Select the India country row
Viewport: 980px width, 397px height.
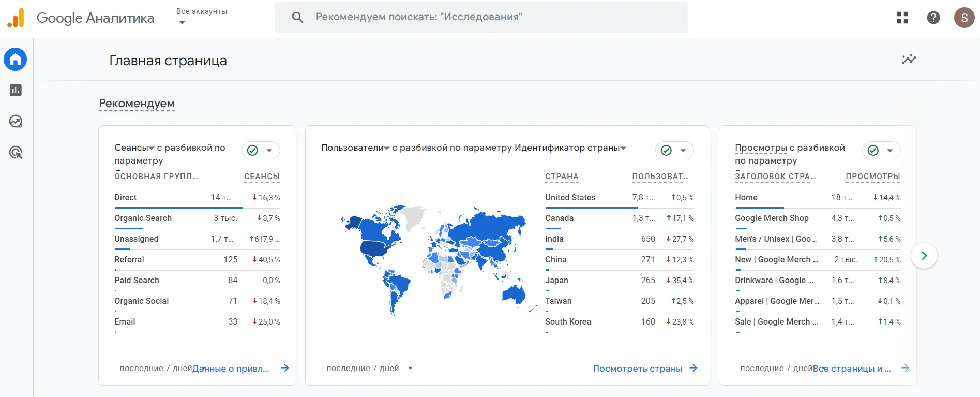click(620, 239)
